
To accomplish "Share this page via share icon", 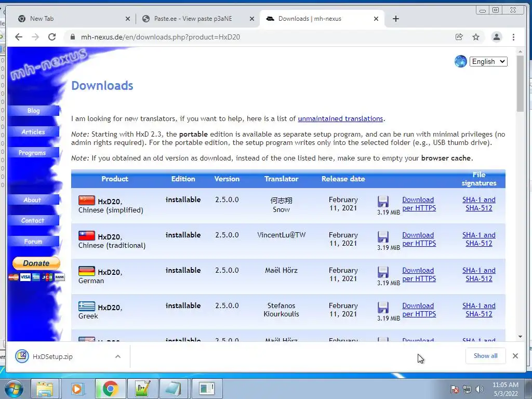I will point(459,37).
